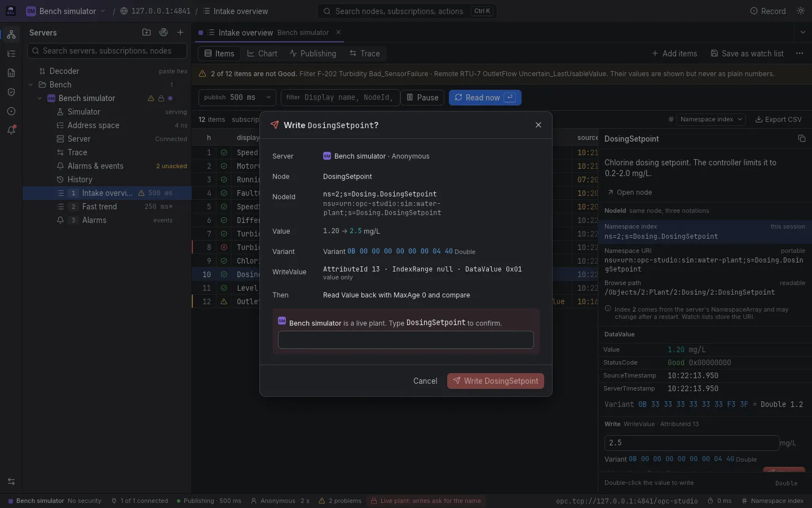Viewport: 812px width, 508px height.
Task: Focus the Search servers, subscriptions, nodes field
Action: pos(107,51)
